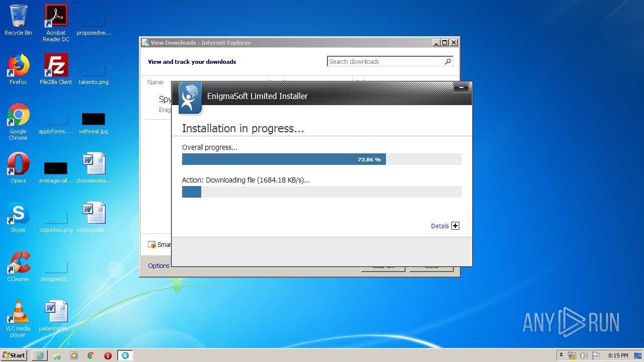
Task: Open Google Chrome desktop shortcut
Action: [x=18, y=122]
